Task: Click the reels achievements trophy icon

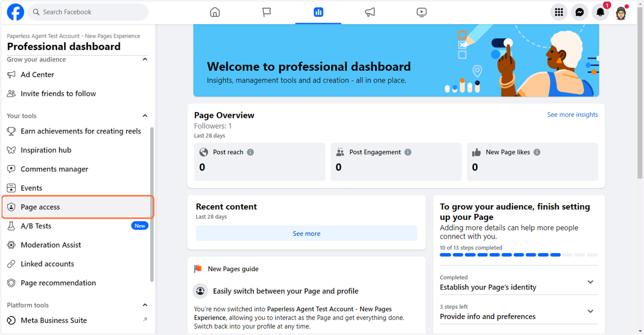Action: click(11, 131)
